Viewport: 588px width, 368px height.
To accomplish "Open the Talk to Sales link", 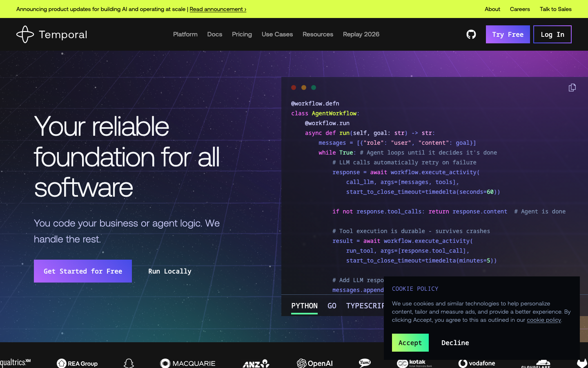I will [556, 9].
